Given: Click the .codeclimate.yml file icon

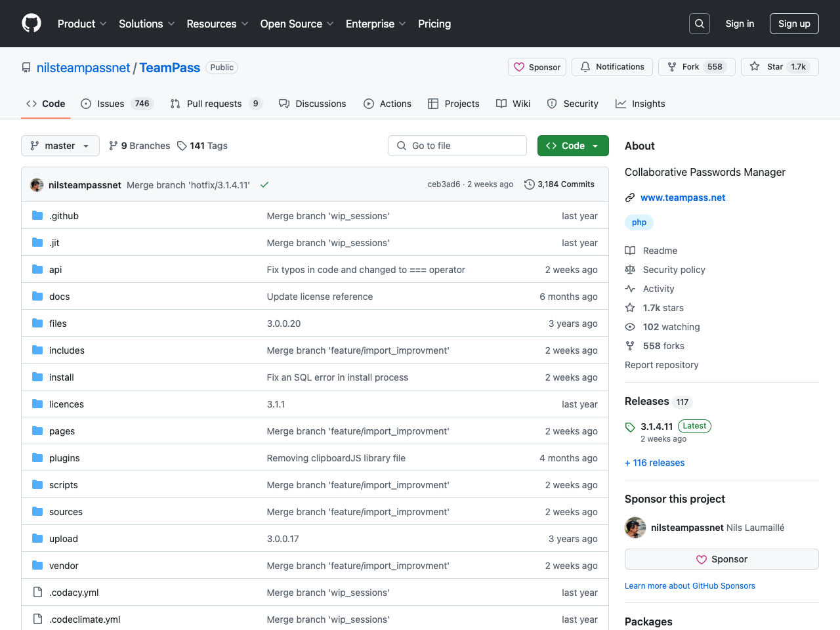Looking at the screenshot, I should pos(37,619).
